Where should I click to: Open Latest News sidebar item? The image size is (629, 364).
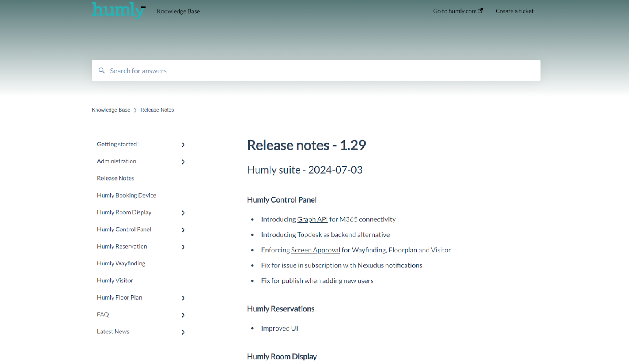(x=113, y=331)
